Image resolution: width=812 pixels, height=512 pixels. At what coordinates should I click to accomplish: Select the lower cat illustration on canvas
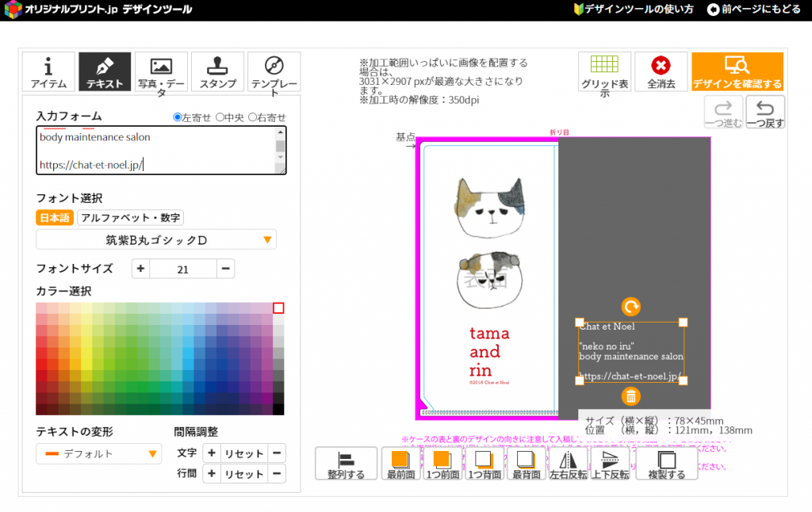pos(490,280)
